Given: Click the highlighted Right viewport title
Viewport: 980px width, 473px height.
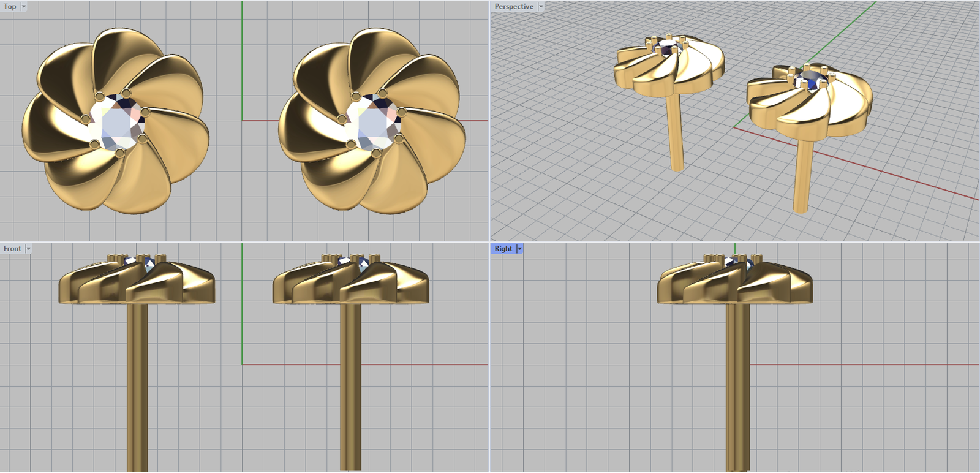Looking at the screenshot, I should [x=503, y=249].
